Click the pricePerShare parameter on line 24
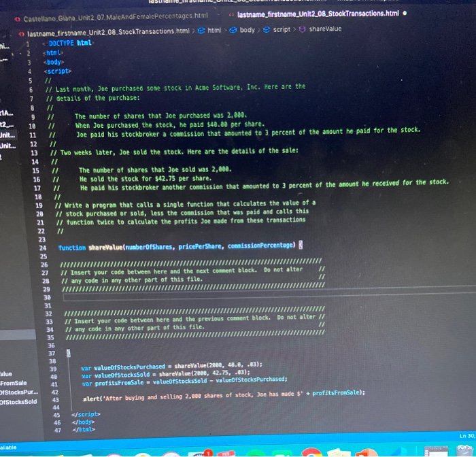476x457 pixels. click(x=200, y=246)
